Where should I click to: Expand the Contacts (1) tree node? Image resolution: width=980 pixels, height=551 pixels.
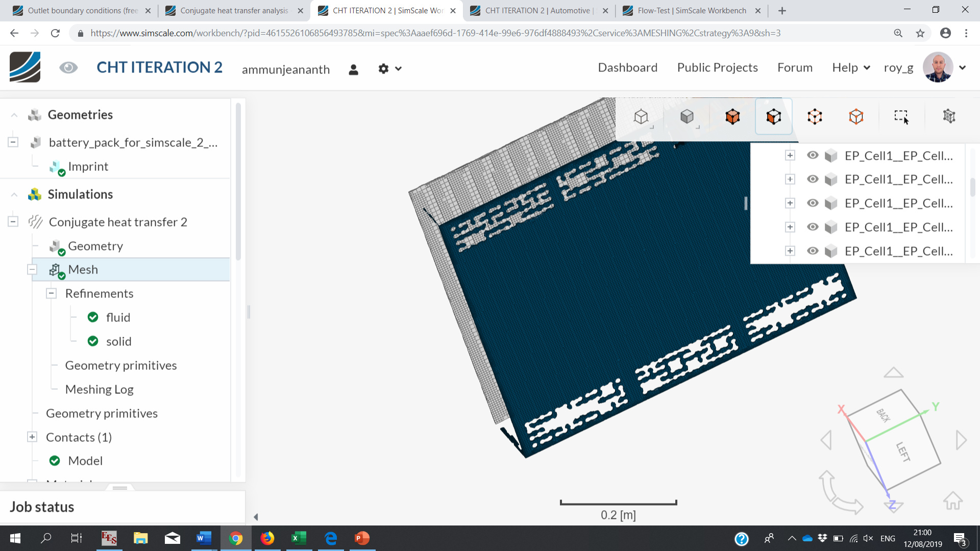point(32,437)
